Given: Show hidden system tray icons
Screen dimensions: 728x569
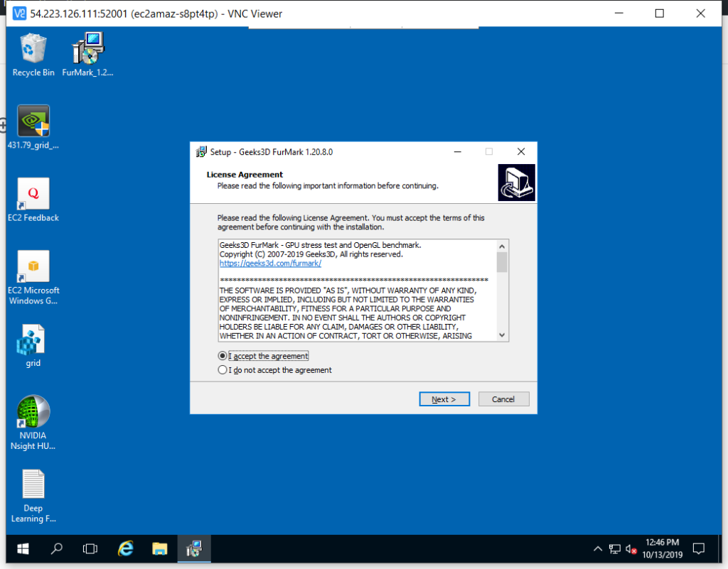Looking at the screenshot, I should coord(598,549).
